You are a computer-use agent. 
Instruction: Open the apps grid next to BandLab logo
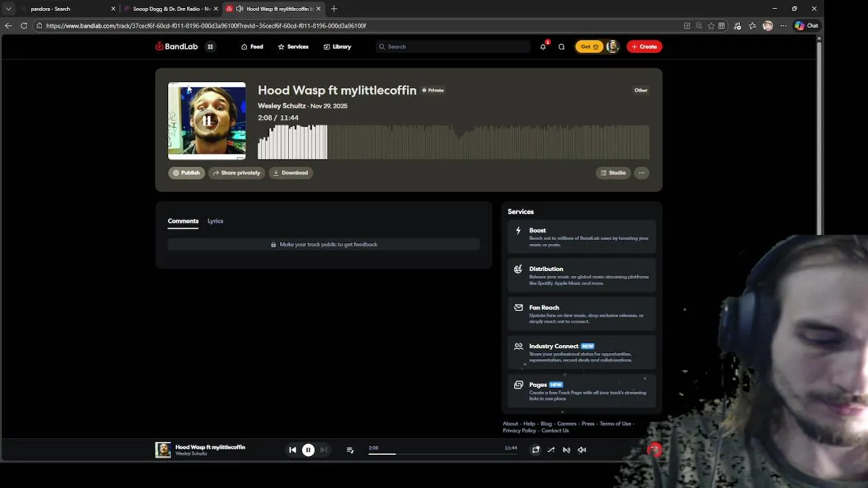tap(210, 47)
